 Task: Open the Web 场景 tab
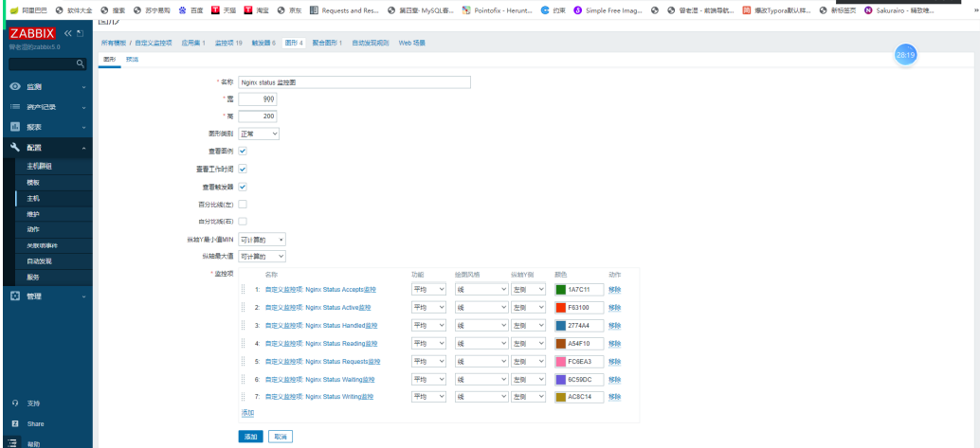(x=412, y=44)
